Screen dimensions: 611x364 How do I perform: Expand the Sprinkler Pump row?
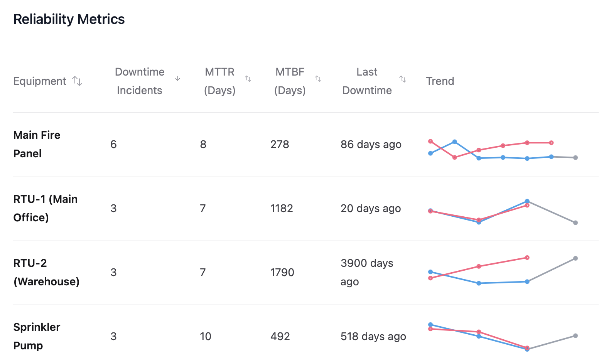(36, 336)
